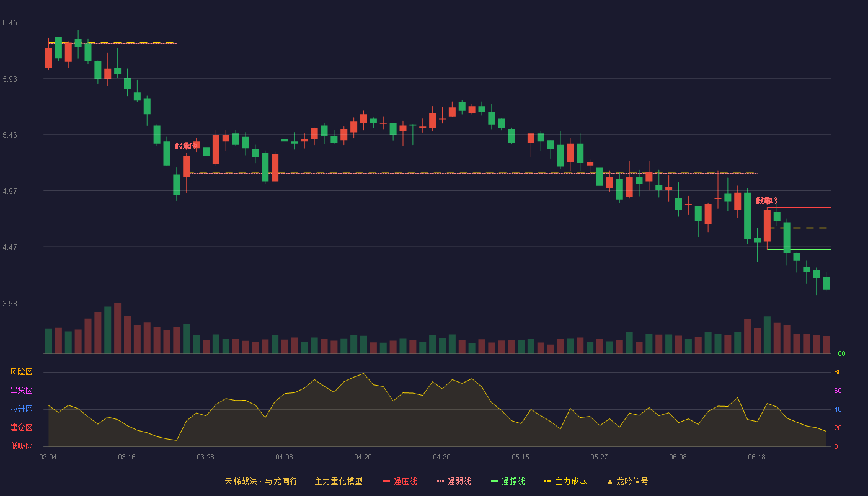Viewport: 868px width, 496px height.
Task: Click the yellow dashed 主力成本 legend icon
Action: coord(547,481)
